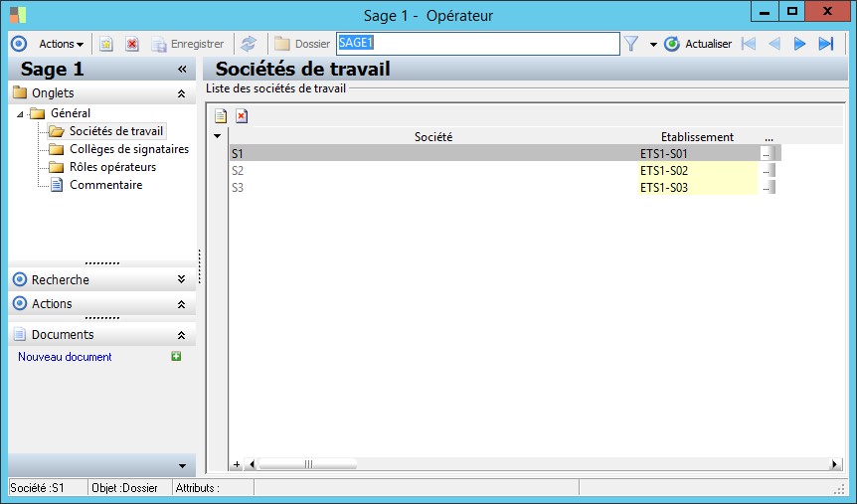Go to the previous record
This screenshot has height=504, width=857.
point(773,44)
